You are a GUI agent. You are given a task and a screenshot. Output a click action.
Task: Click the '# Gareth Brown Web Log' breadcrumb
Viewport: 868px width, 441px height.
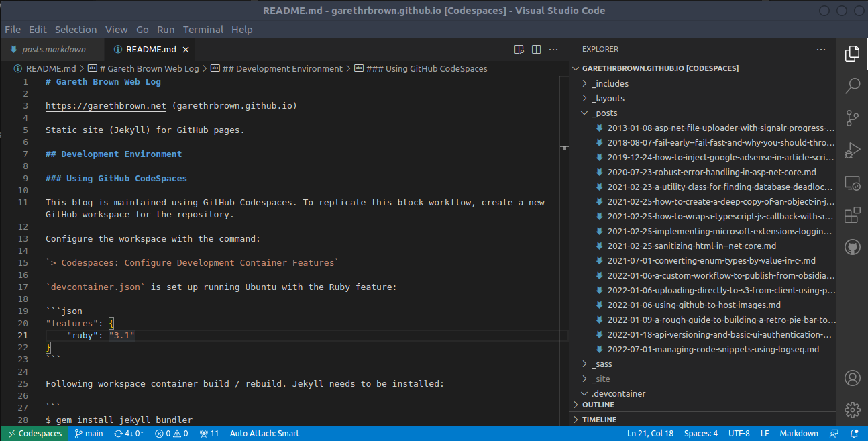(x=144, y=68)
